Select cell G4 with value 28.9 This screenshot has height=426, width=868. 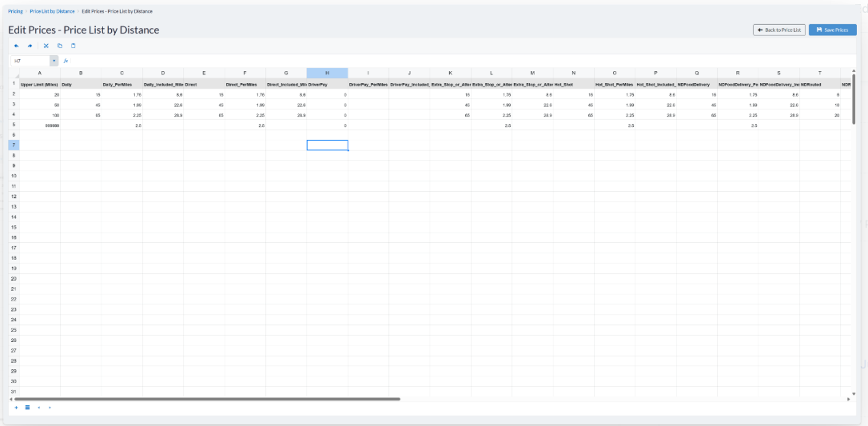pos(286,115)
